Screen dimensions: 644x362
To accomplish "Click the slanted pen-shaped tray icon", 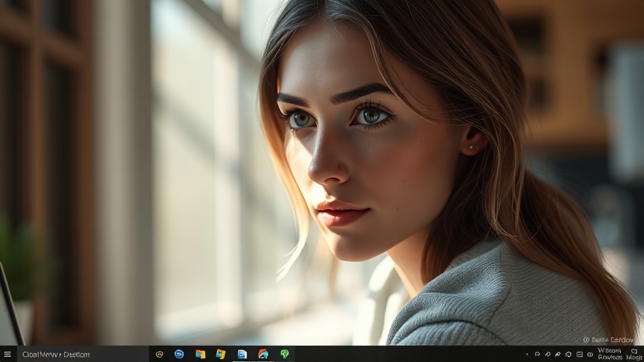I will (558, 354).
